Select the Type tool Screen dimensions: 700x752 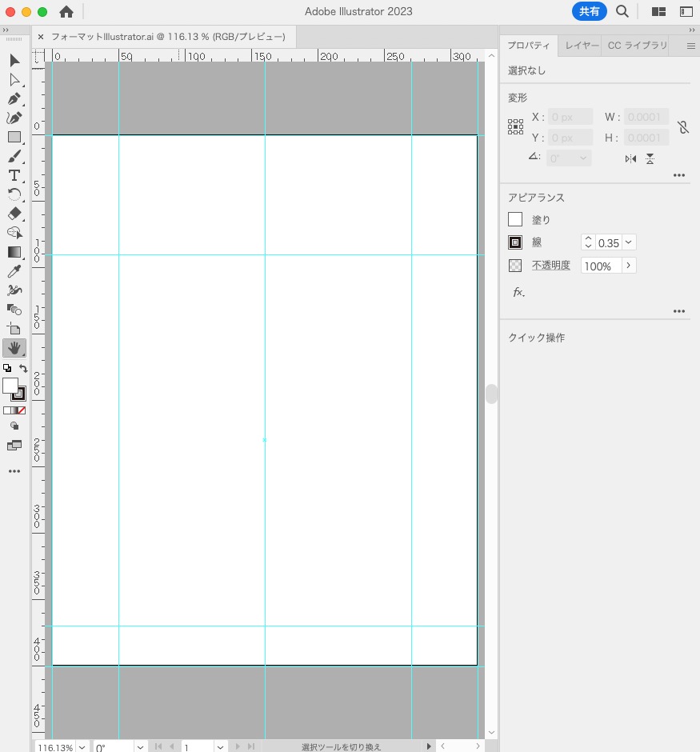click(x=14, y=175)
